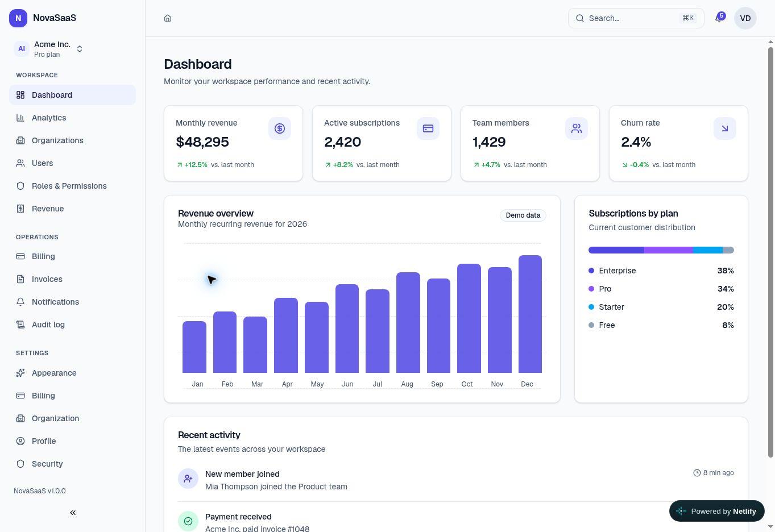Screen dimensions: 775x532
Task: Click the Enterprise segment of plan bar
Action: 616,250
